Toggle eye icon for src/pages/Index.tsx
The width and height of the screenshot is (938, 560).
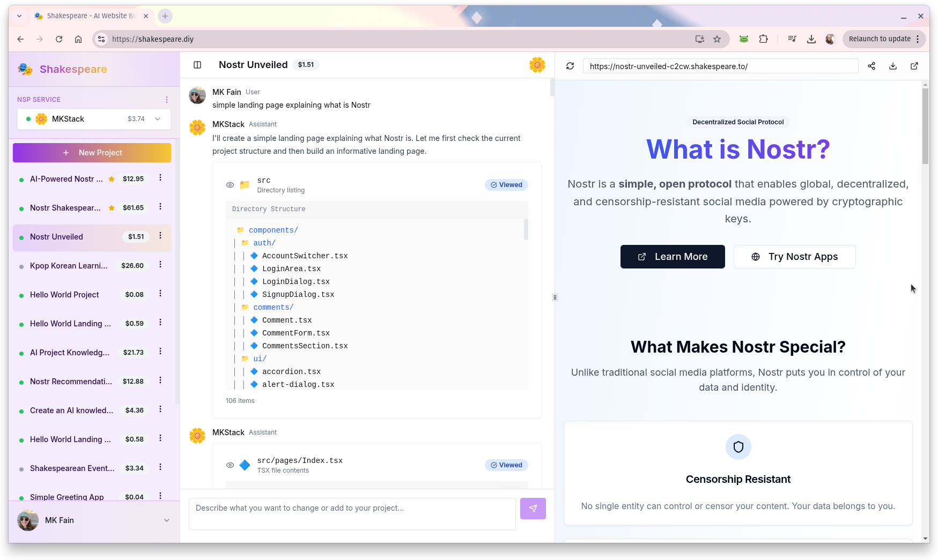pos(230,465)
